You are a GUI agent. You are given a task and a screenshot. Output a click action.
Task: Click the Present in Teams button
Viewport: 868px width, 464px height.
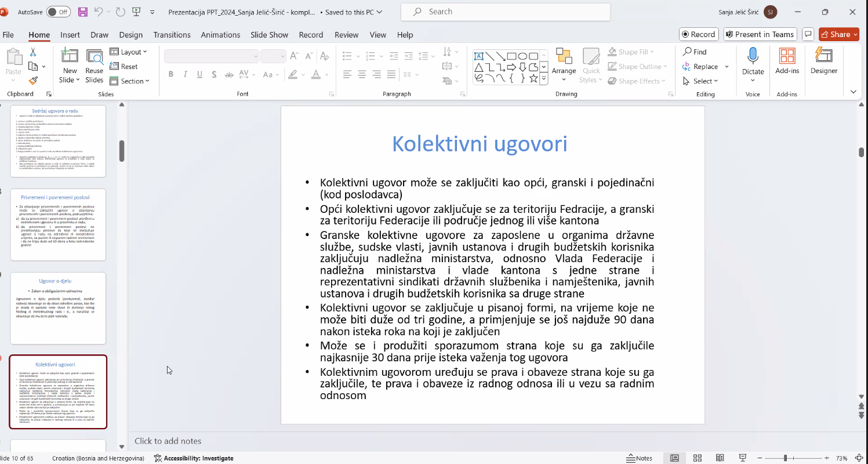coord(759,34)
